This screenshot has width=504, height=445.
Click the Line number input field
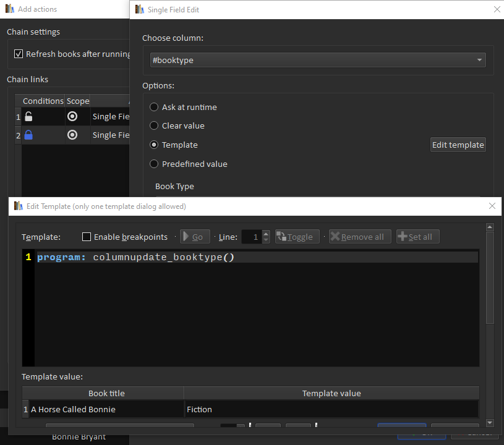pyautogui.click(x=252, y=237)
